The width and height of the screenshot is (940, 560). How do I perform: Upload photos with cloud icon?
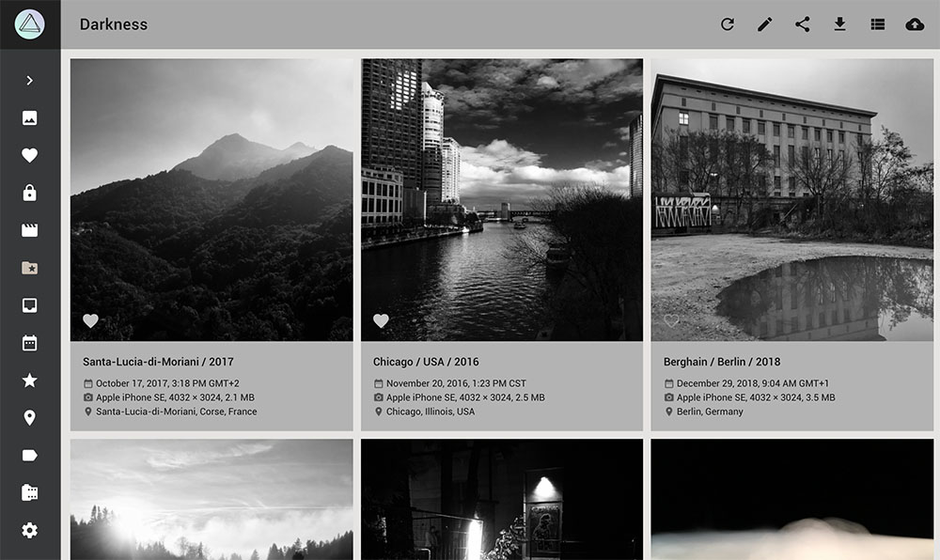[x=915, y=24]
